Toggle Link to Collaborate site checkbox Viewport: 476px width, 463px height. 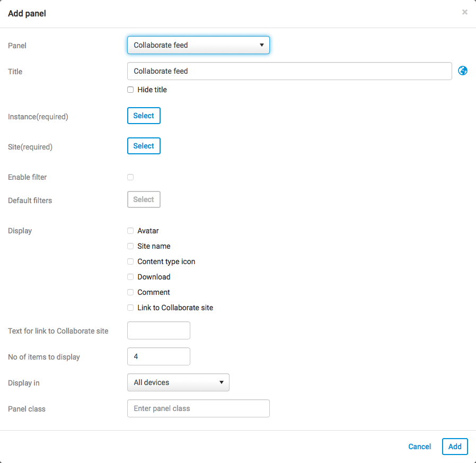[130, 308]
